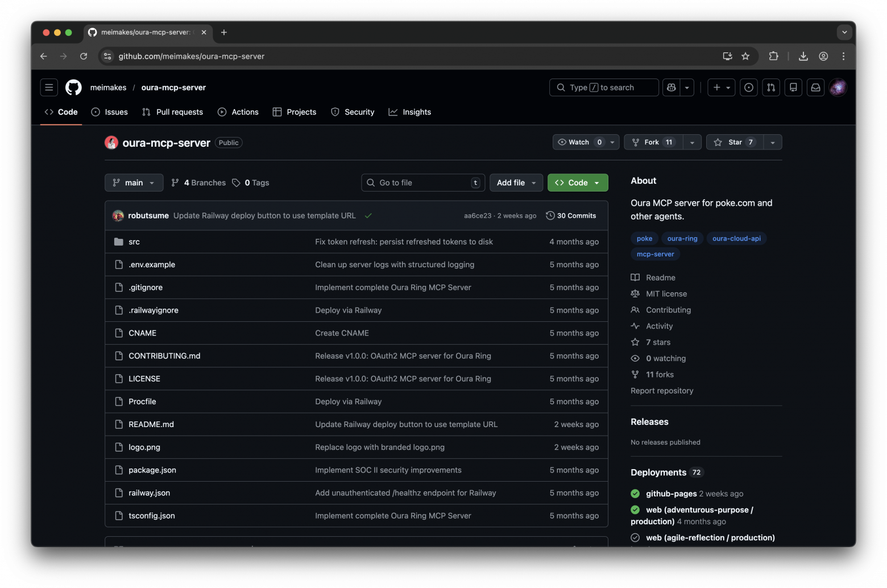Open the hamburger navigation menu

(49, 88)
